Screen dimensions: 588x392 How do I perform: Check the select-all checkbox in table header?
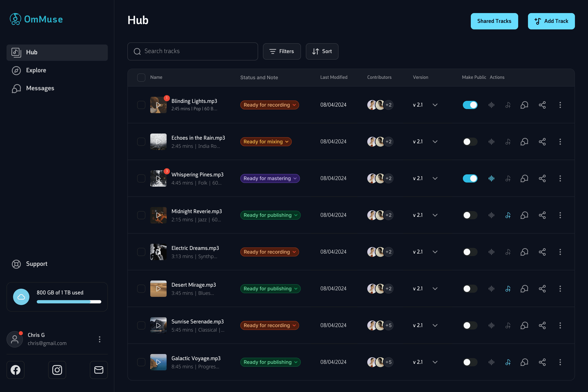[x=141, y=78]
